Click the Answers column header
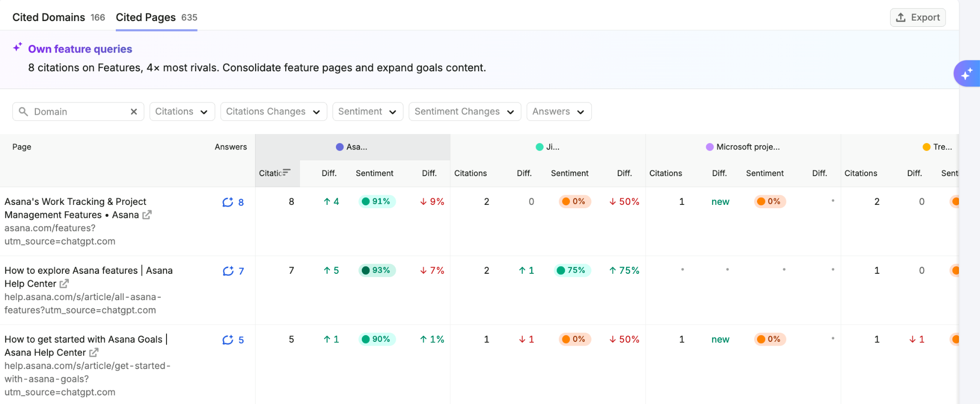Viewport: 980px width, 404px height. [231, 147]
